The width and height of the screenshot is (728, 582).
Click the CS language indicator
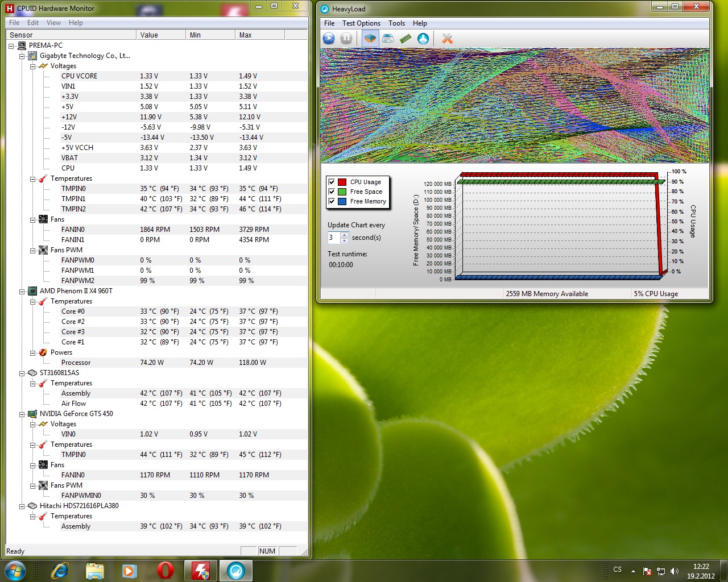click(x=618, y=569)
